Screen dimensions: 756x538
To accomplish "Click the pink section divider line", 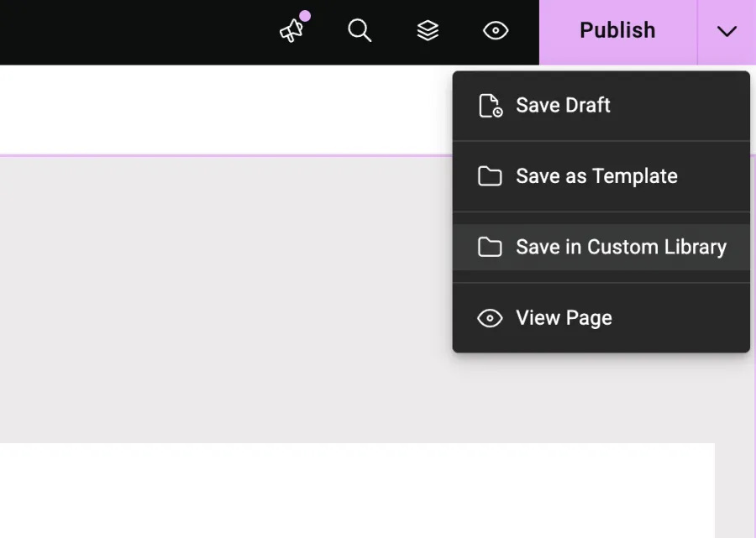I will 227,155.
